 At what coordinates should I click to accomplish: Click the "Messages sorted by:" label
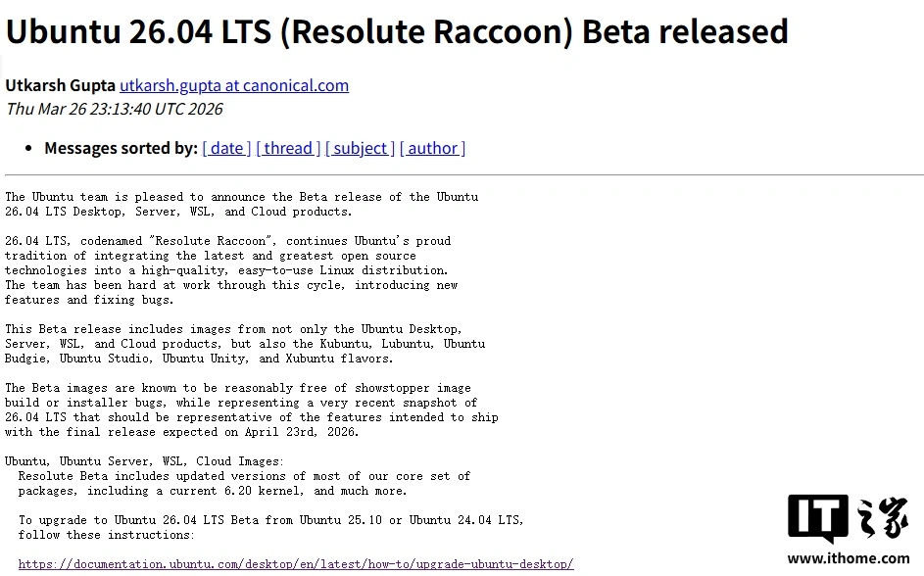coord(121,148)
